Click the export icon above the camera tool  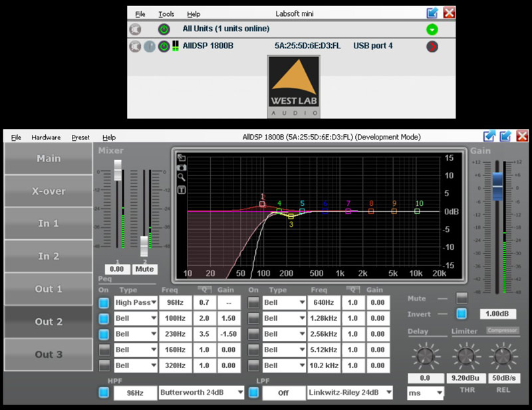tap(182, 157)
